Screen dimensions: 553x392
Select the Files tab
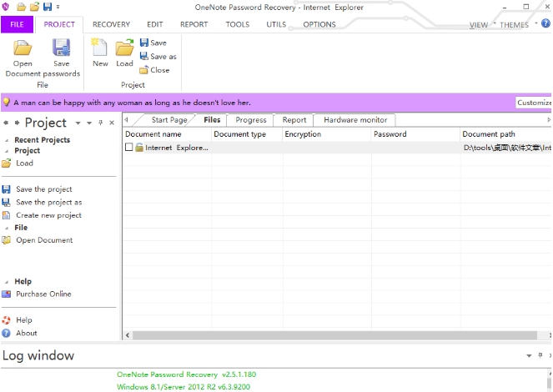click(x=212, y=120)
